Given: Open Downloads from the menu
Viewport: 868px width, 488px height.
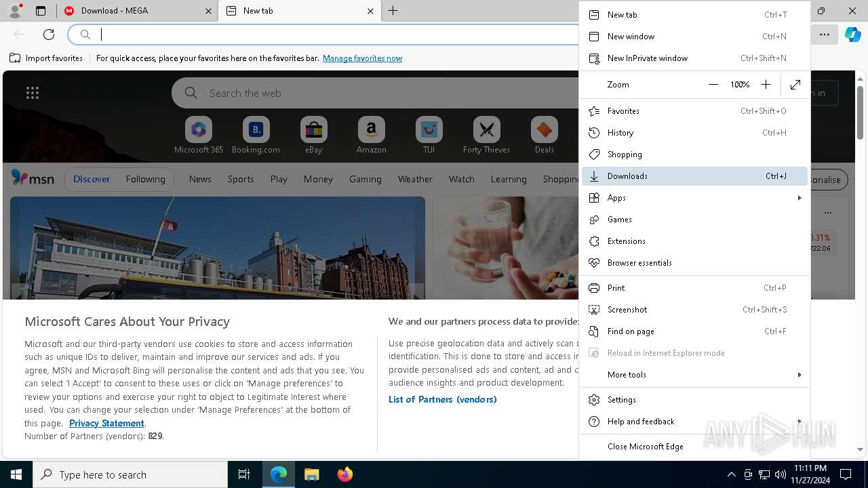Looking at the screenshot, I should click(694, 176).
